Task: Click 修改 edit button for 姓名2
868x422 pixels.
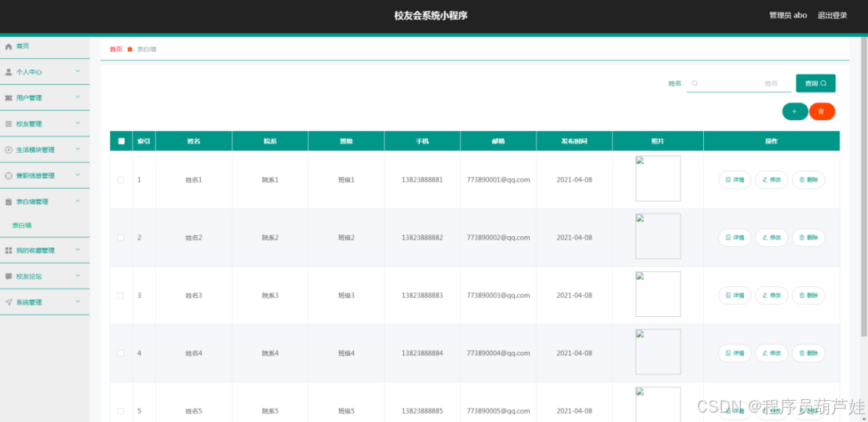Action: point(771,238)
